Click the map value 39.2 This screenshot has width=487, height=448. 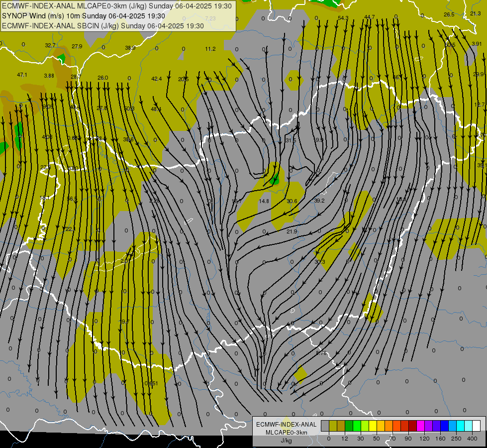pos(319,201)
